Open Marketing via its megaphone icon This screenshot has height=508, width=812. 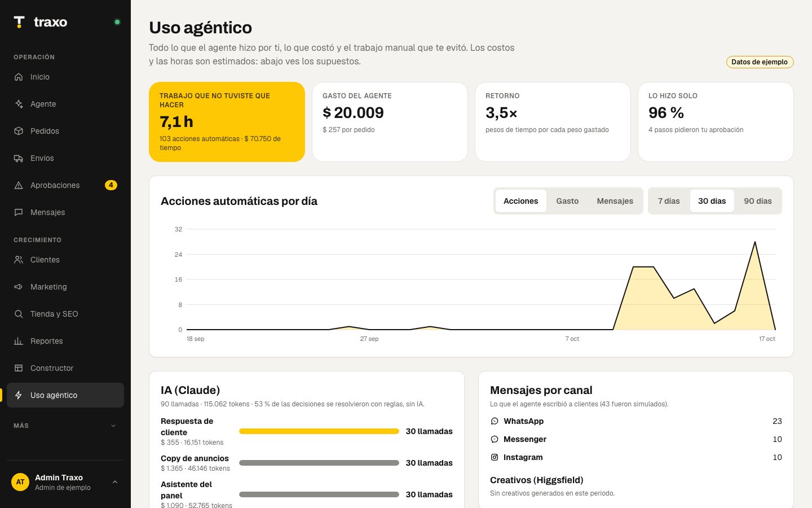pos(19,287)
